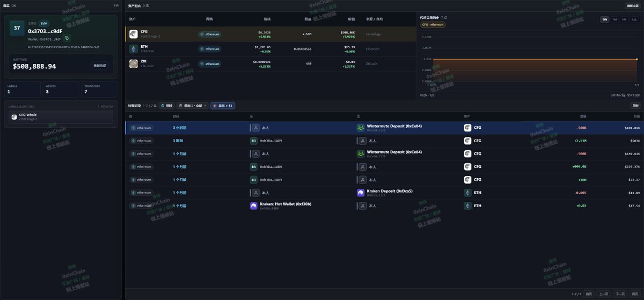Open the Kraken: Hot Wallet (0xf30b) link
This screenshot has height=300, width=644.
286,204
